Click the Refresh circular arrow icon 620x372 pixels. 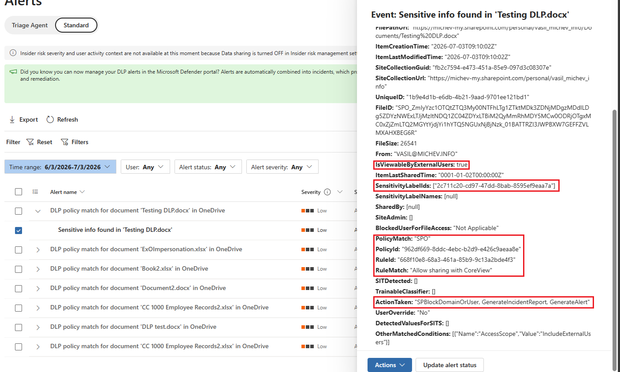click(50, 119)
